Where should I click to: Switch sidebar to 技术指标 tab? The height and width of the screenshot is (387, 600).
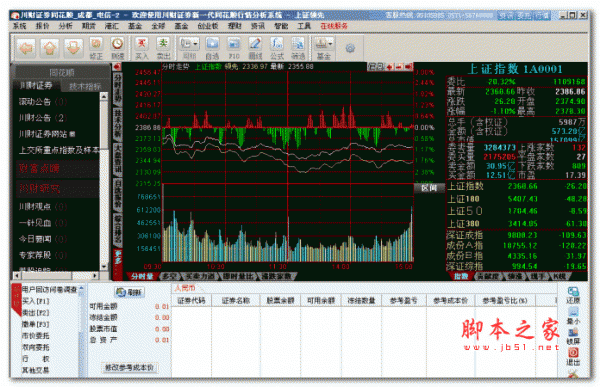(85, 87)
